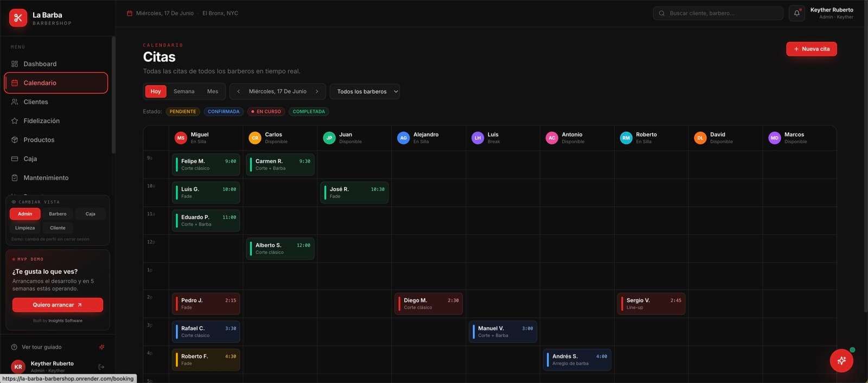Click Antonio's AC avatar
Viewport: 868px width, 383px height.
552,138
